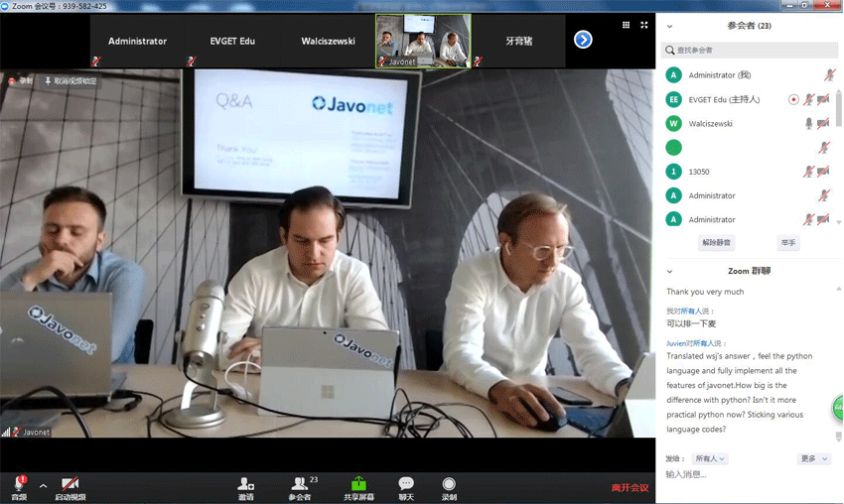Click video-off icon for 13050
The image size is (844, 504).
coord(823,172)
